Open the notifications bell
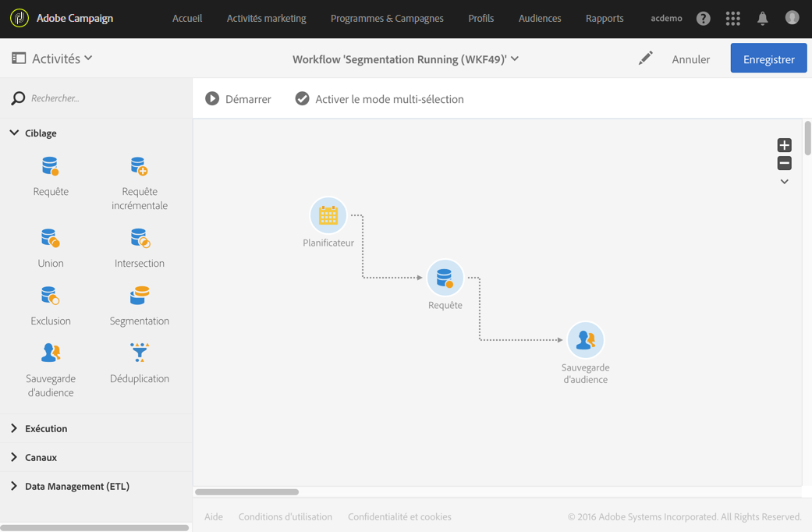Image resolution: width=812 pixels, height=532 pixels. (762, 18)
